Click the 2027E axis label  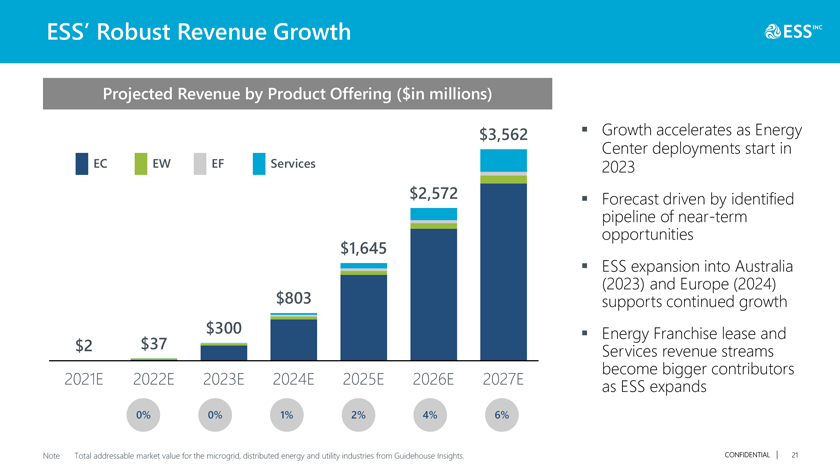point(503,379)
